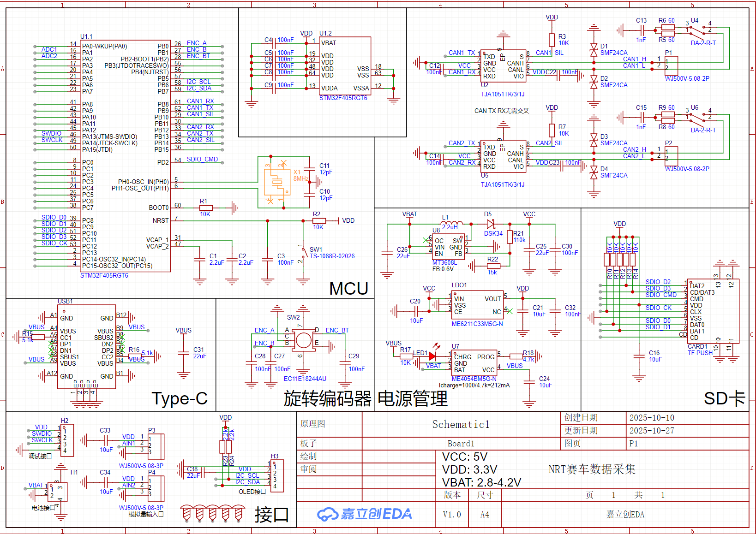Select the X1 8MHz crystal symbol

click(x=277, y=182)
